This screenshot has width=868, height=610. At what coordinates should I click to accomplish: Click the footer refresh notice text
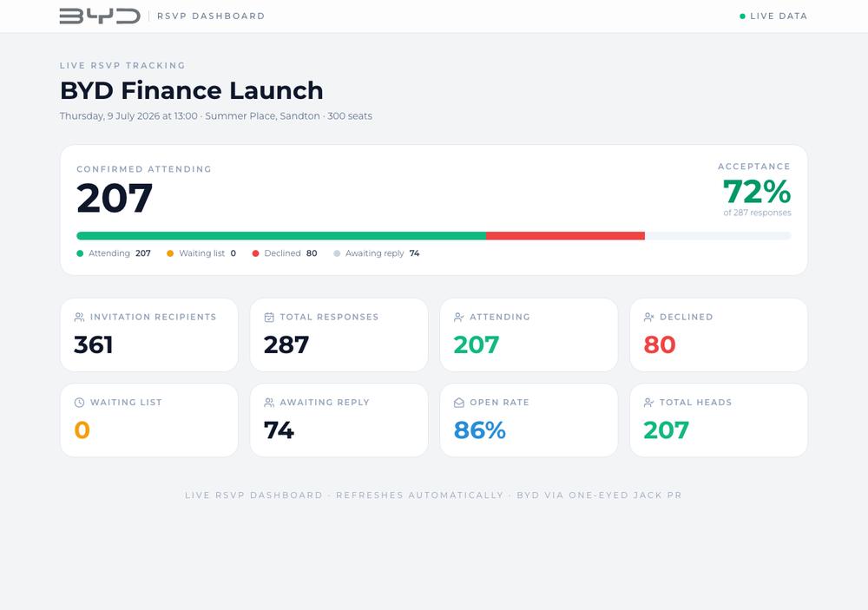click(x=433, y=495)
